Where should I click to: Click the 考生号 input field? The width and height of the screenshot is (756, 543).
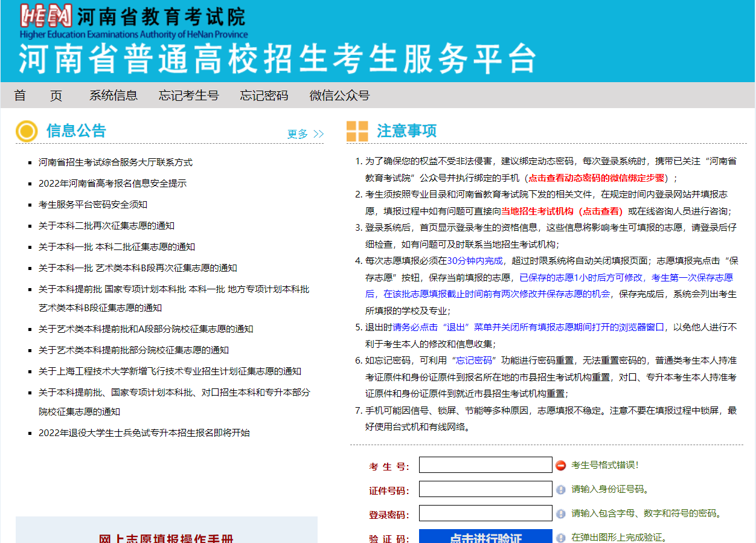[485, 465]
